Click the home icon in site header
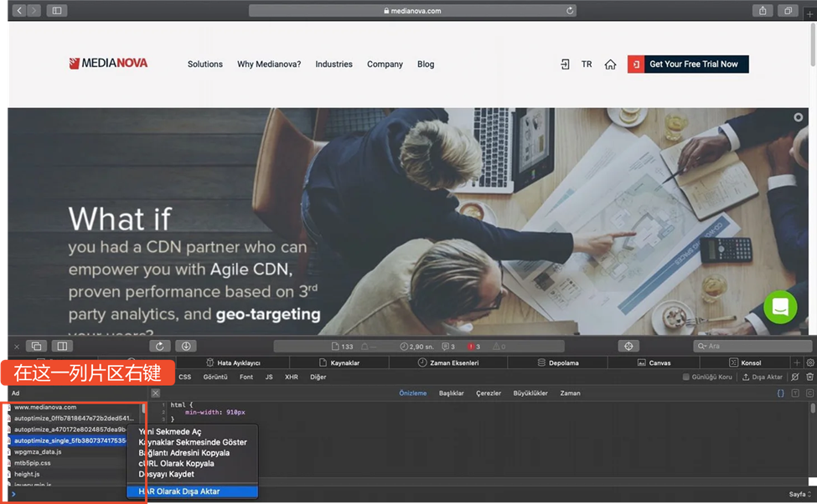 (x=610, y=64)
